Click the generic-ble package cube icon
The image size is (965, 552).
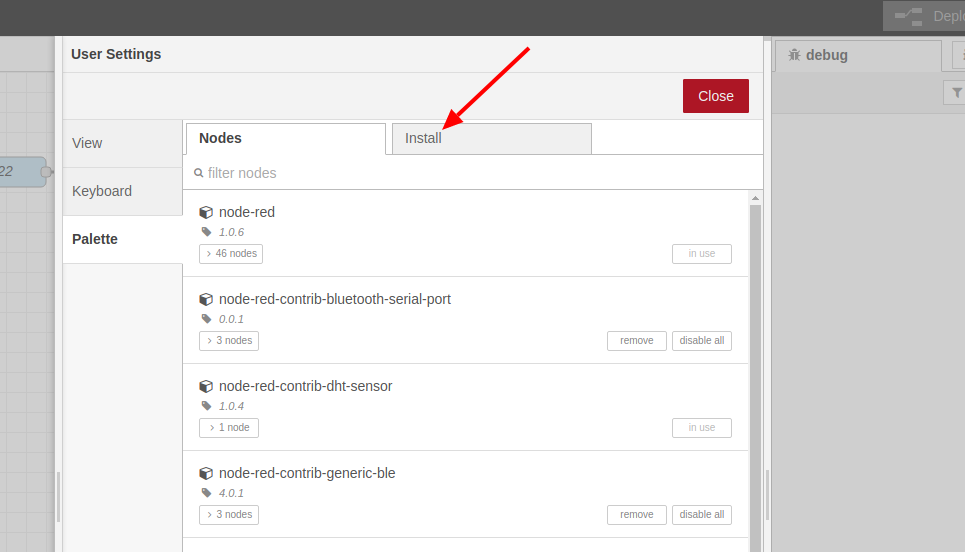pos(206,473)
